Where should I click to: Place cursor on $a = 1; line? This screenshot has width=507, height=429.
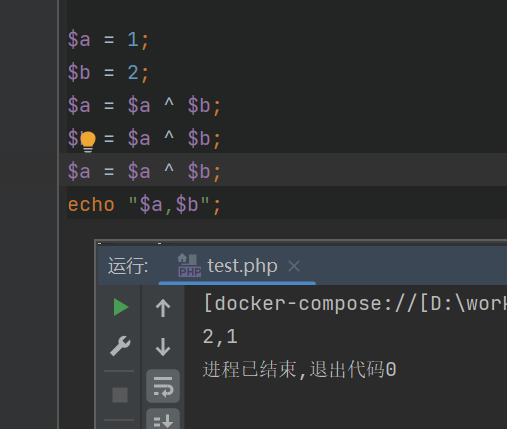[x=287, y=40]
